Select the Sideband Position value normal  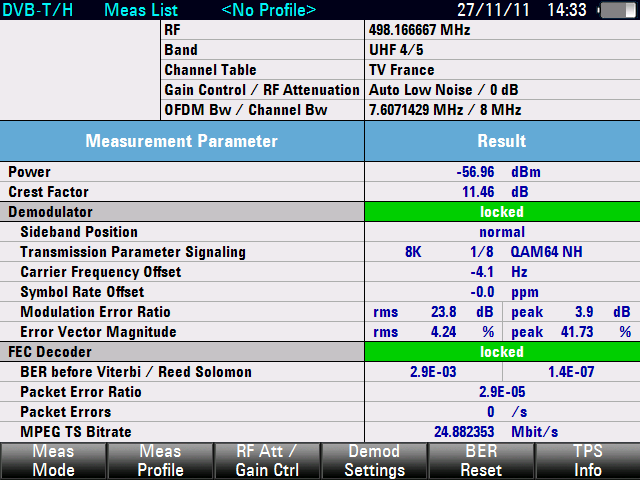pos(502,232)
